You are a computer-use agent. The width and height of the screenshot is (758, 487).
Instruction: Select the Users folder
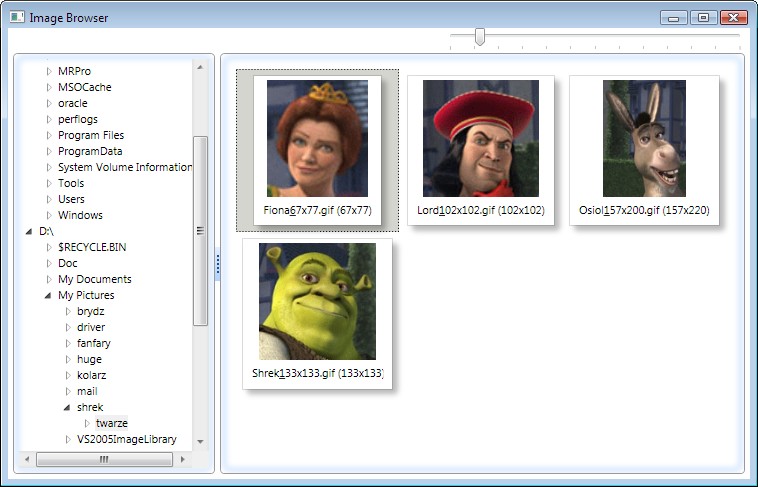(x=71, y=199)
